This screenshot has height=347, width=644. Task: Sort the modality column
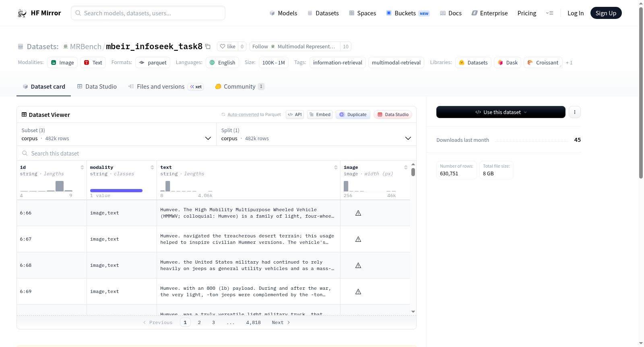point(152,167)
